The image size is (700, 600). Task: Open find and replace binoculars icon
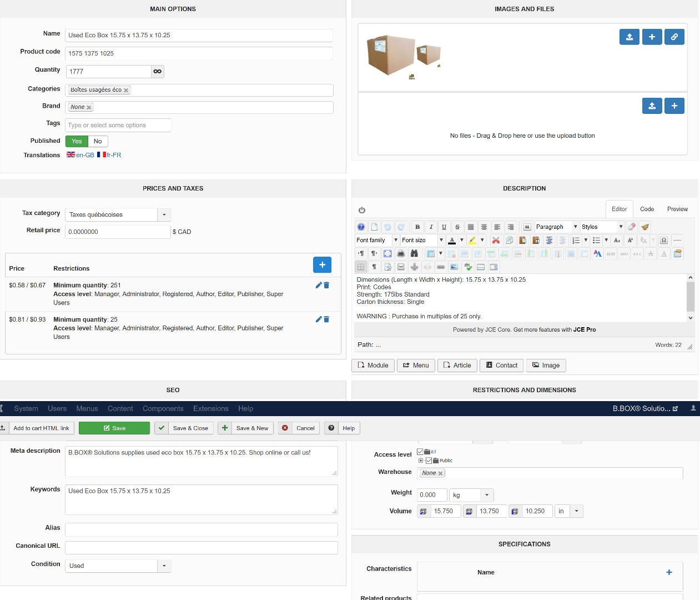(414, 253)
